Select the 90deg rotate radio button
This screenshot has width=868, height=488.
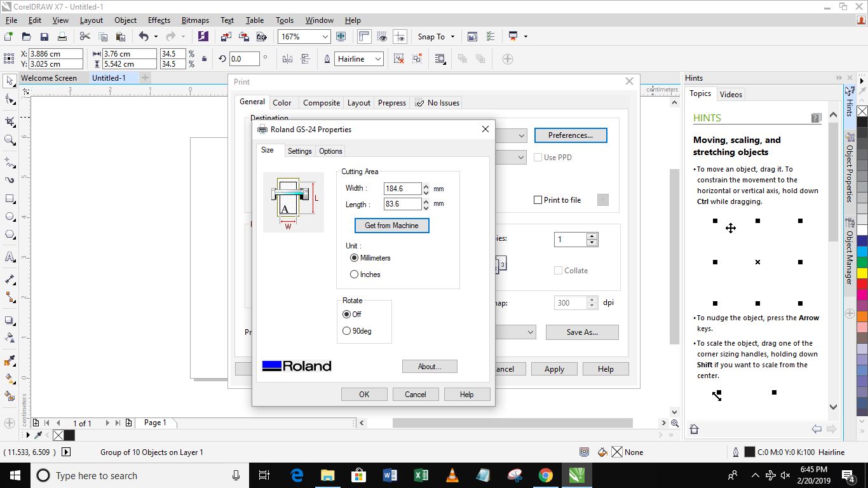pos(346,331)
